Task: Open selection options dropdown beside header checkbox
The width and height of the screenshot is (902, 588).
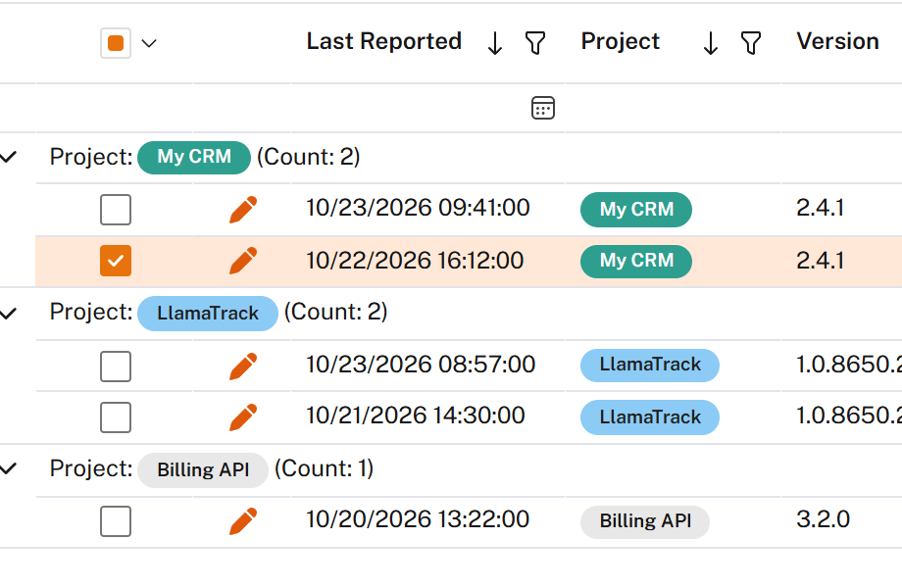Action: coord(149,43)
